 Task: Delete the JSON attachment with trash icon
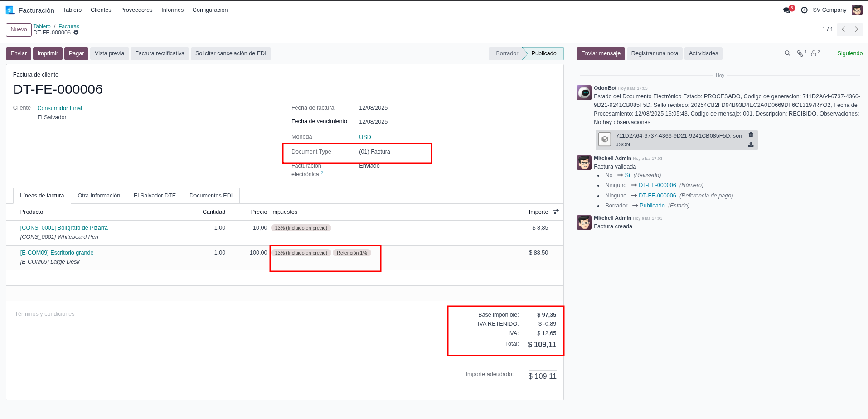(751, 135)
